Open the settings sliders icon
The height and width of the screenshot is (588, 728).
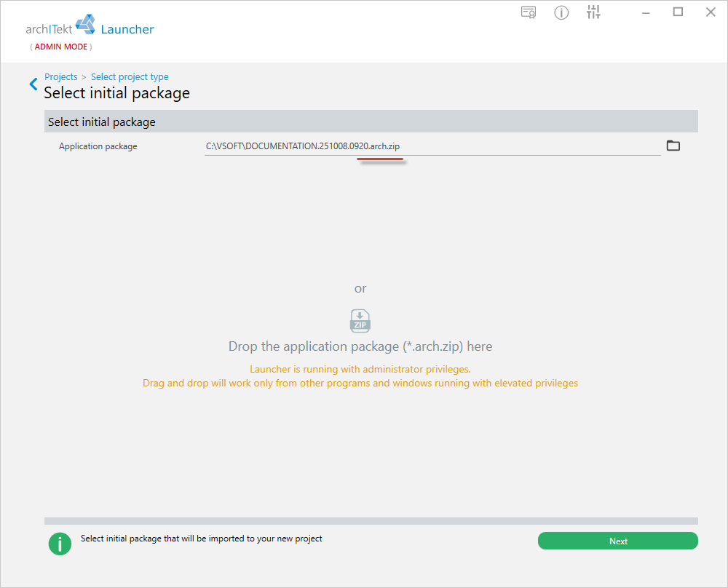coord(593,12)
